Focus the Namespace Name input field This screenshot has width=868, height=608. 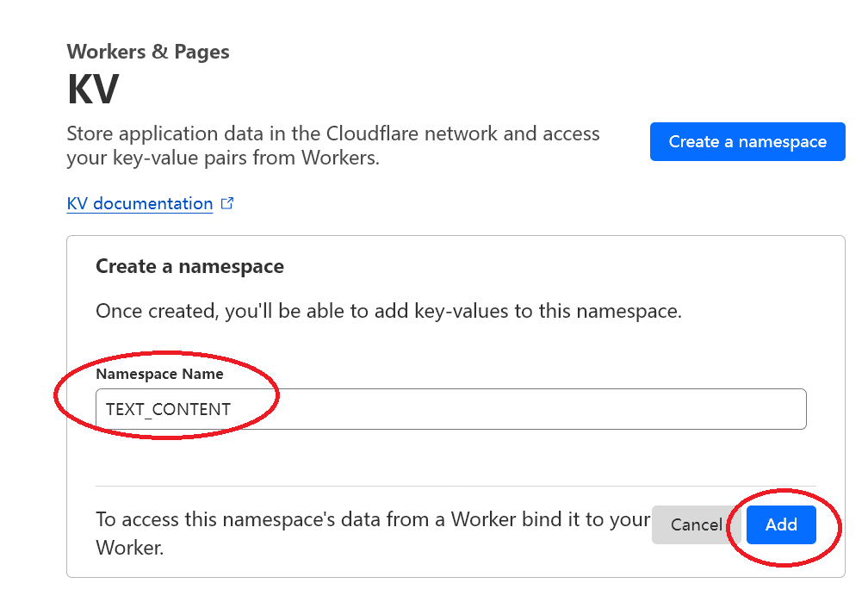[450, 409]
